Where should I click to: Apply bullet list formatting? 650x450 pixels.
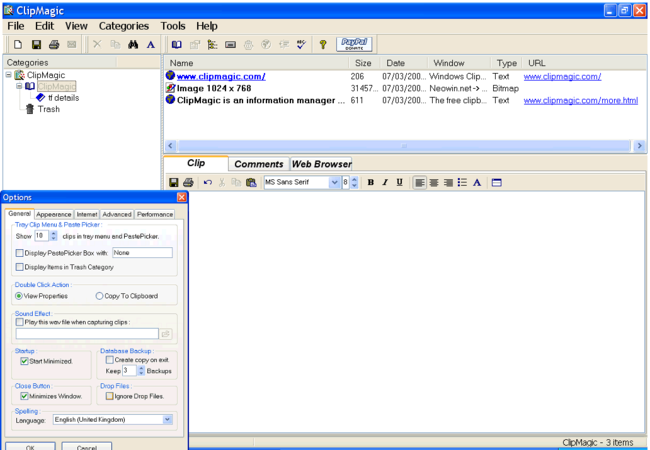[x=462, y=182]
